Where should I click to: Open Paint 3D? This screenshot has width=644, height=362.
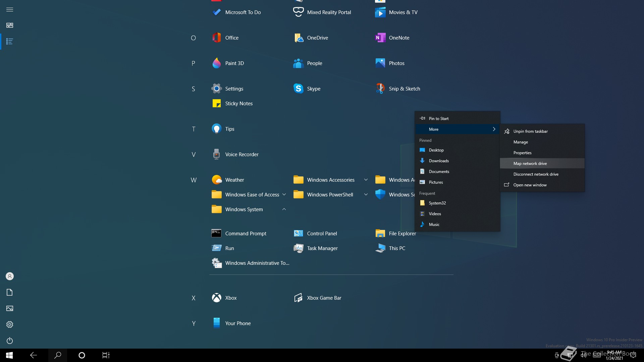click(x=228, y=63)
